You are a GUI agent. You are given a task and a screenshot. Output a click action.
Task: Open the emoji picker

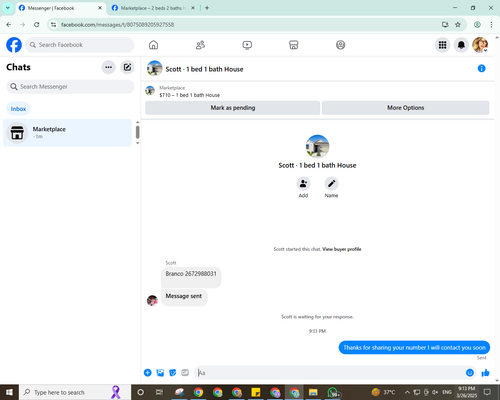pos(470,373)
